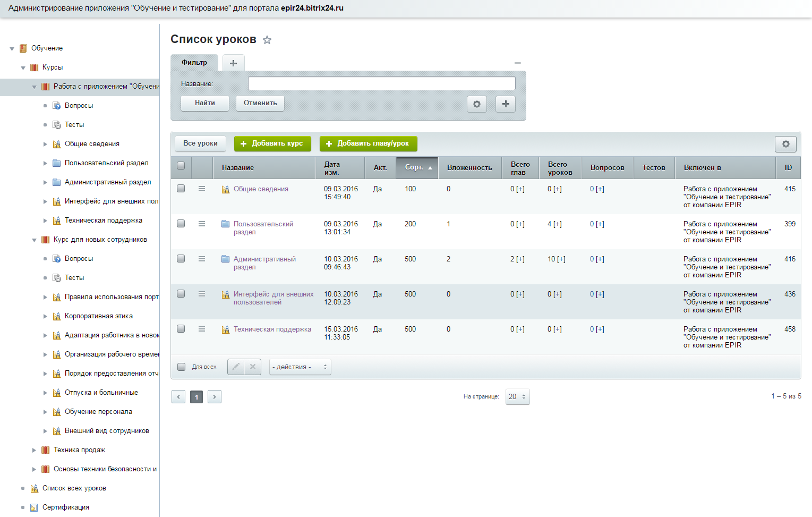Sort by Вложенность column header
Screen dimensions: 812x517
[x=470, y=167]
